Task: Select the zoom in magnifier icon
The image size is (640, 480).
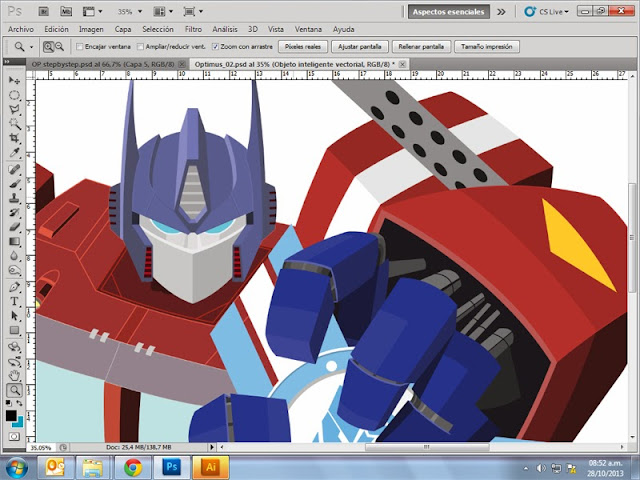Action: click(48, 47)
